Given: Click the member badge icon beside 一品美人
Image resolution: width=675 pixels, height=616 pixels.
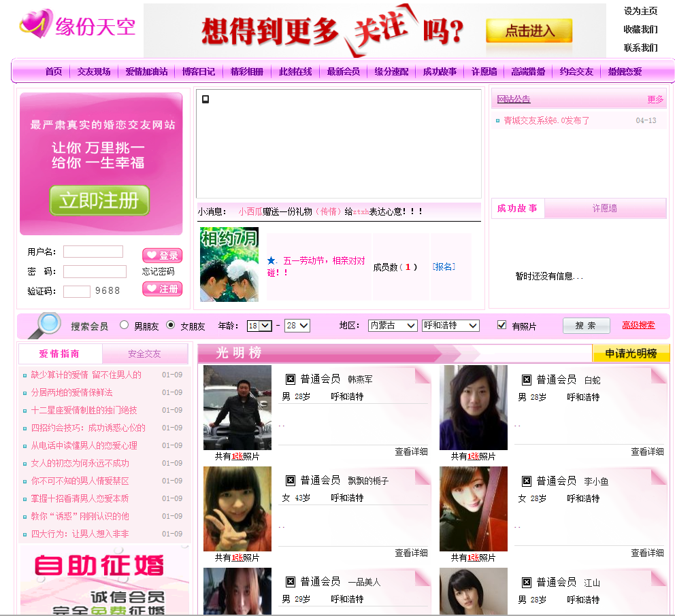Looking at the screenshot, I should 291,581.
